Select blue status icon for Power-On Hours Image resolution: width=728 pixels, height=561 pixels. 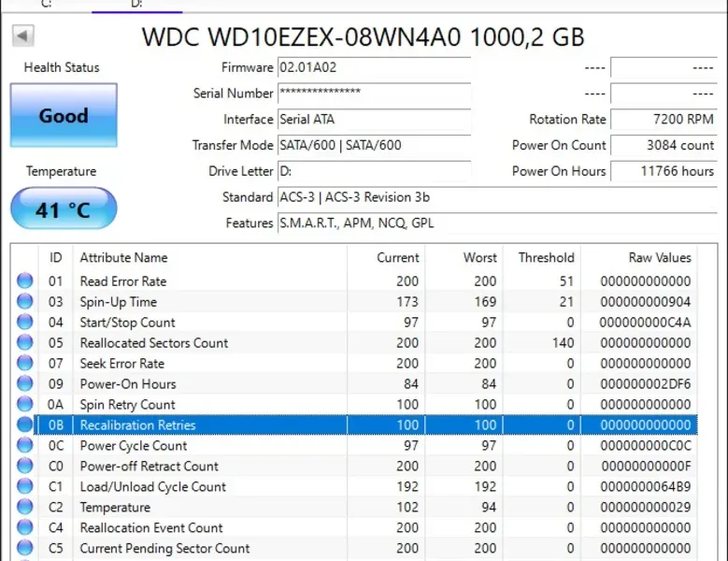coord(25,383)
